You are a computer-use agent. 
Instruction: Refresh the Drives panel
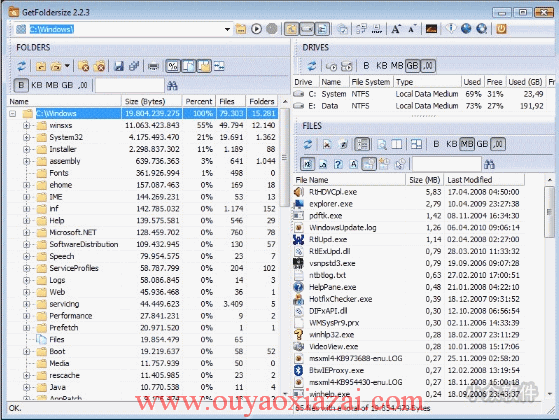[312, 66]
